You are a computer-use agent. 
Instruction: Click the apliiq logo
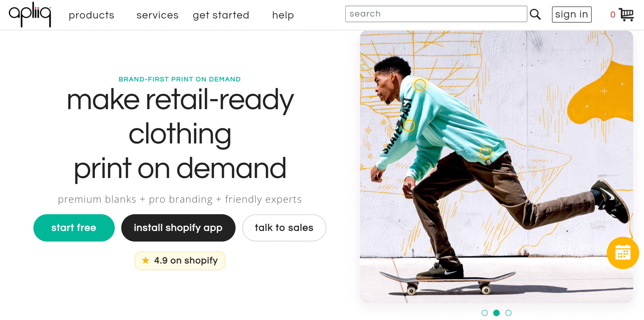coord(30,14)
